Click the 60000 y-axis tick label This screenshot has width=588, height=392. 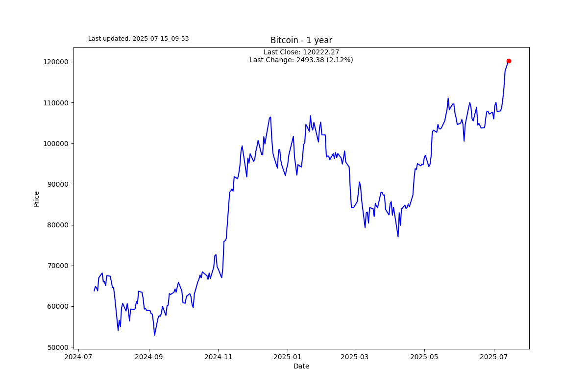(x=56, y=306)
